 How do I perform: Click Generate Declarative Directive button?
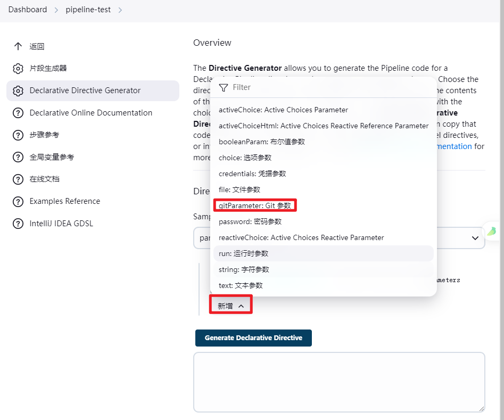[253, 337]
